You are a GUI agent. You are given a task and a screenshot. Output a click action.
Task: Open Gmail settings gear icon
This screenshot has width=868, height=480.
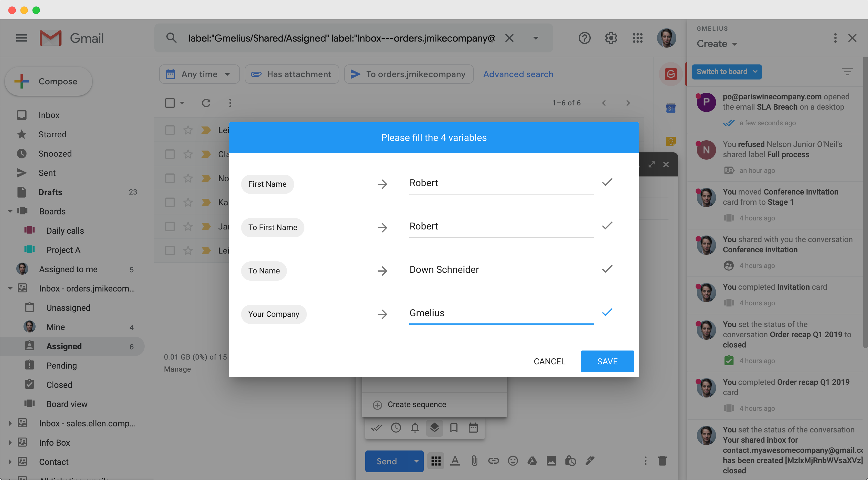611,38
